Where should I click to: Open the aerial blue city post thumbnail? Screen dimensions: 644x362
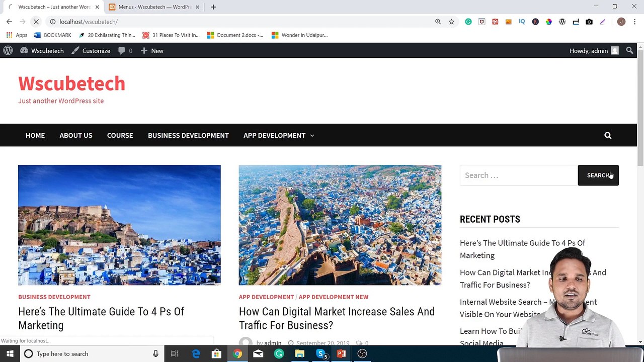(340, 225)
